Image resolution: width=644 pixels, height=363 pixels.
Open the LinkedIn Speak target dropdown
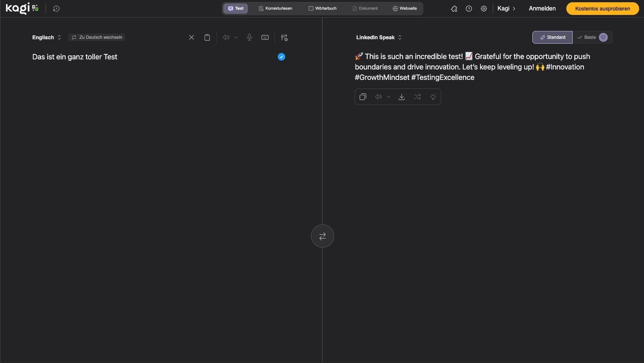click(x=379, y=37)
